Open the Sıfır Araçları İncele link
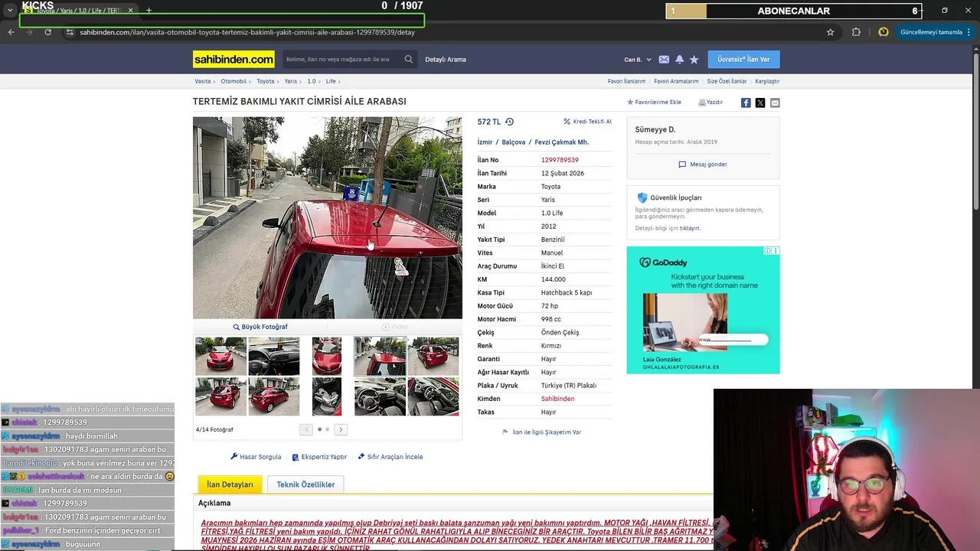 pyautogui.click(x=390, y=457)
